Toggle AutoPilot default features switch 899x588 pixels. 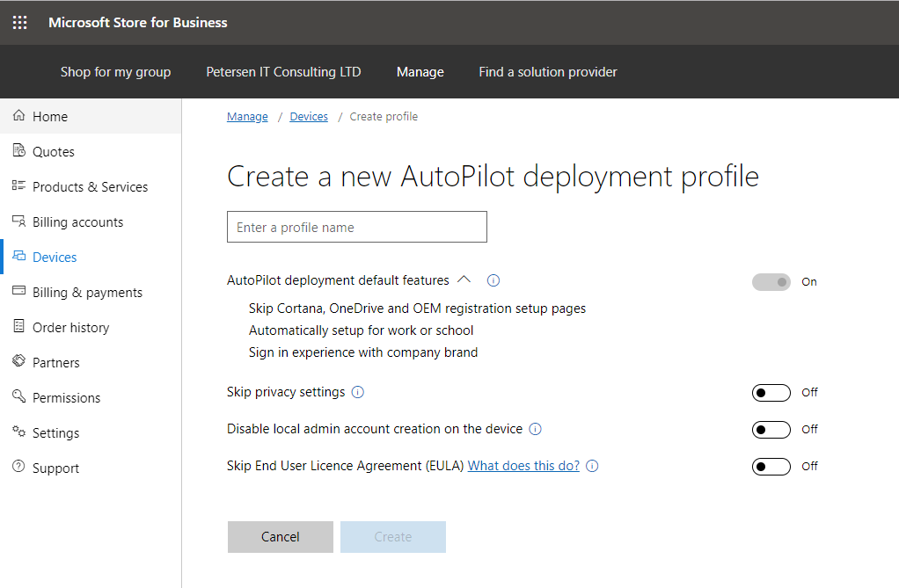771,282
